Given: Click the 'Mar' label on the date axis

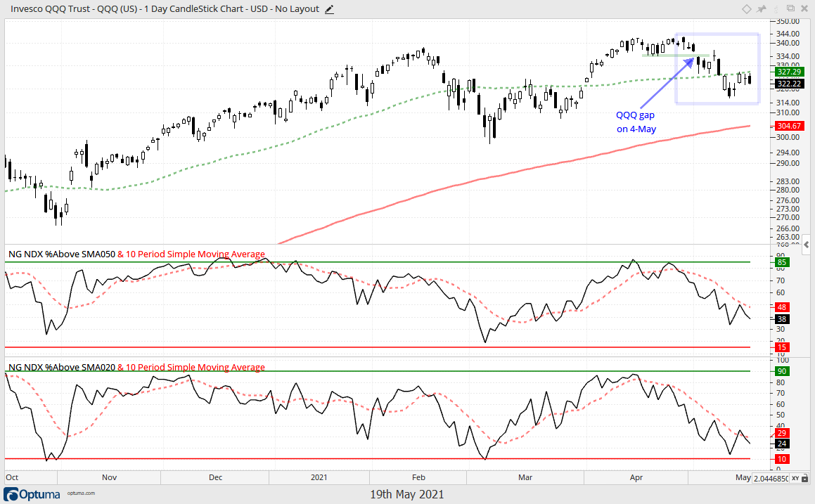Looking at the screenshot, I should (525, 477).
